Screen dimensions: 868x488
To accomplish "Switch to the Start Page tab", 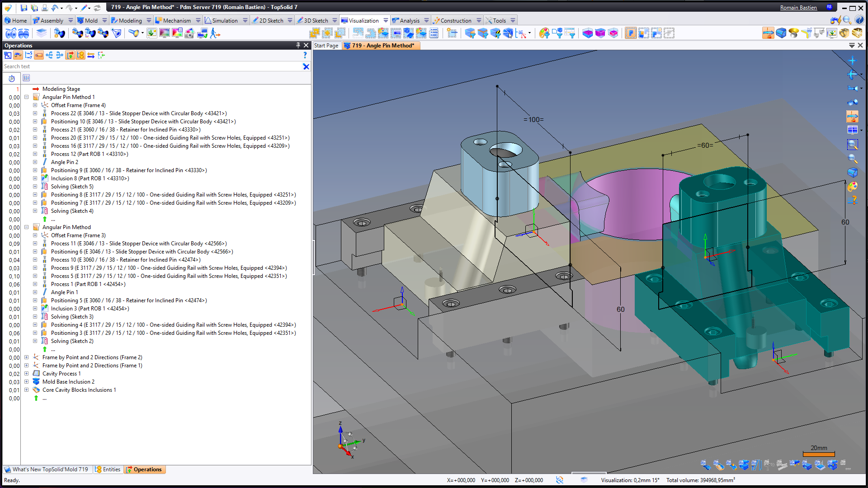I will pos(326,46).
